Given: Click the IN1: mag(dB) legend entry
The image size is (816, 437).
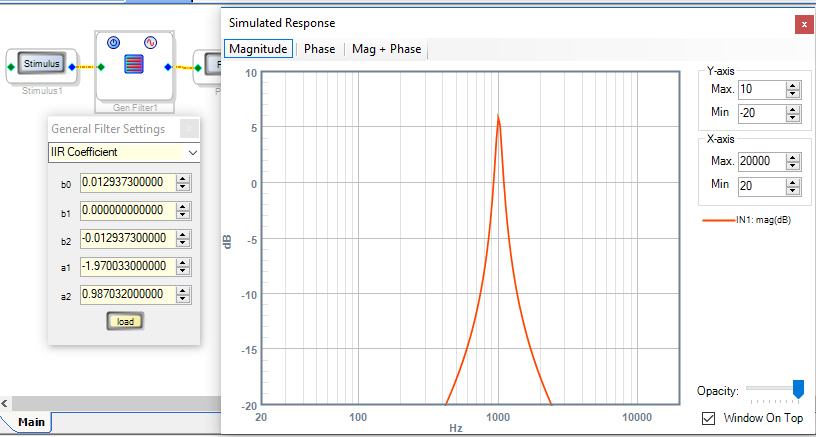Looking at the screenshot, I should 746,221.
